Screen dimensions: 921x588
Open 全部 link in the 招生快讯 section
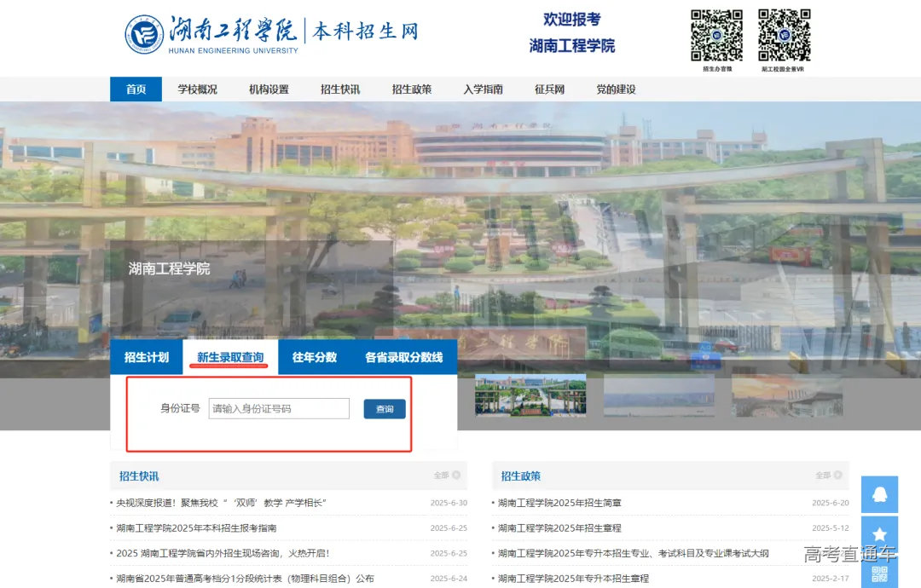[x=444, y=475]
